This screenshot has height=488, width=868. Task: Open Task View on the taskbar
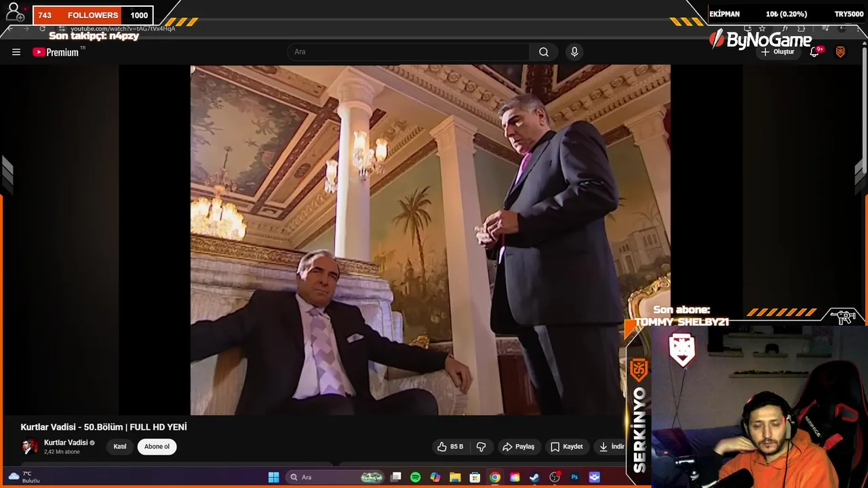(396, 477)
